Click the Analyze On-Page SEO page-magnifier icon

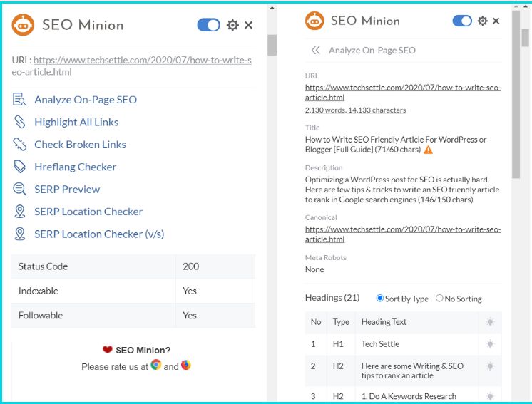coord(19,99)
